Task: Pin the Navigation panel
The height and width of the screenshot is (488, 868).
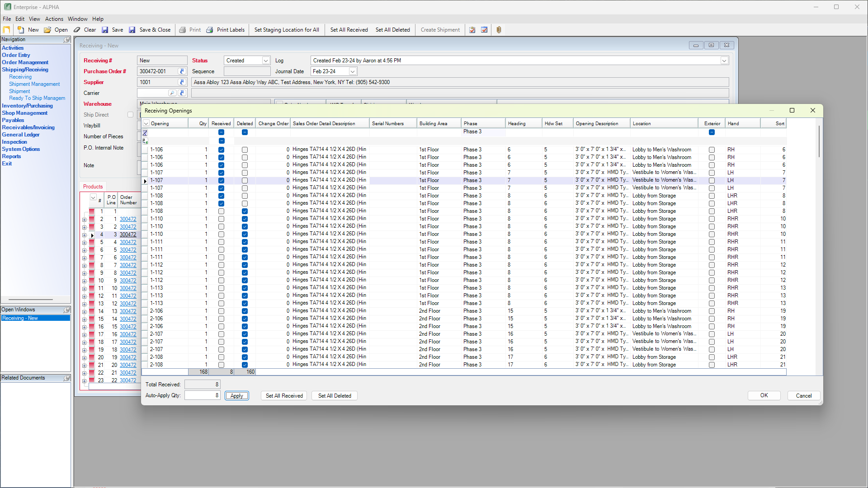Action: pyautogui.click(x=67, y=40)
